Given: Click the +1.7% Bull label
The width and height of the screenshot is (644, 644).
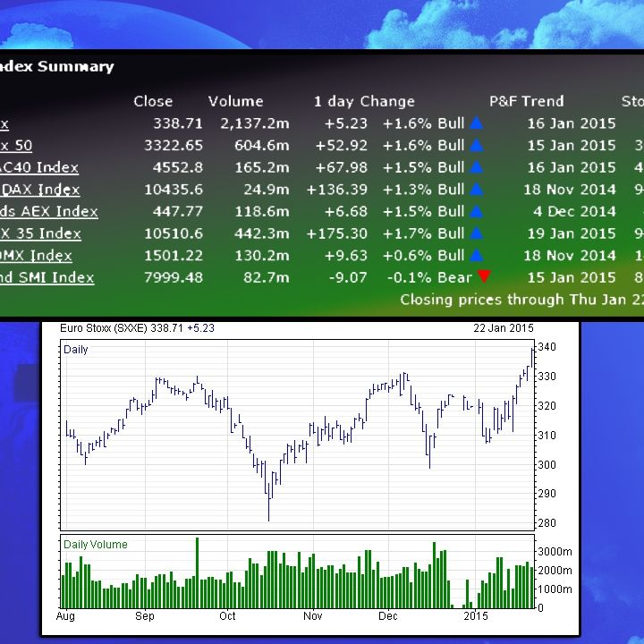Looking at the screenshot, I should click(x=423, y=233).
